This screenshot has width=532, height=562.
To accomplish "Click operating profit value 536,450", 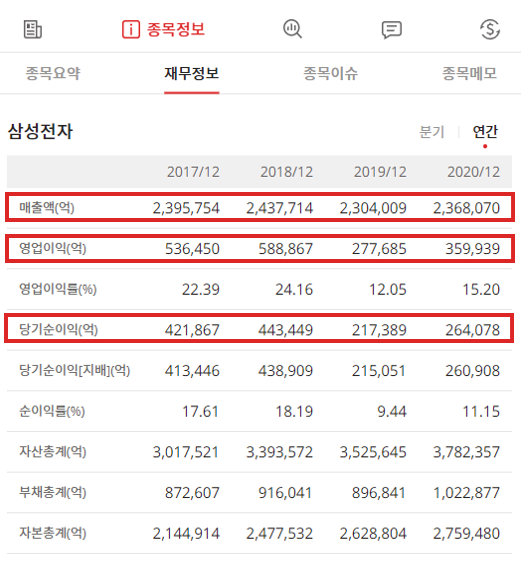I will click(192, 249).
